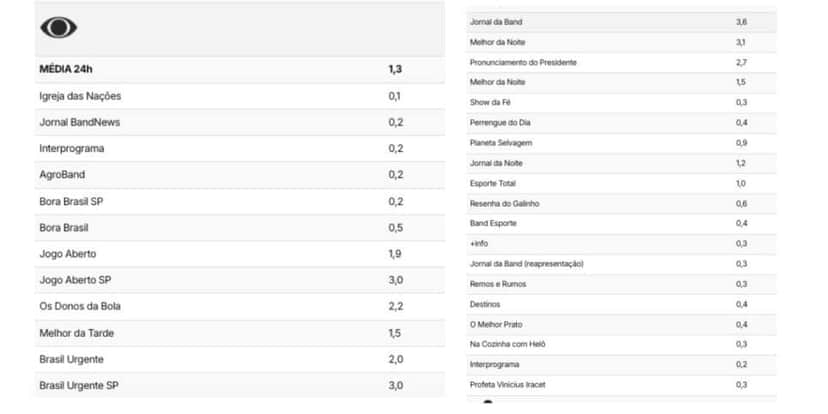
Task: Select the Jornal BandNews entry
Action: tap(240, 123)
